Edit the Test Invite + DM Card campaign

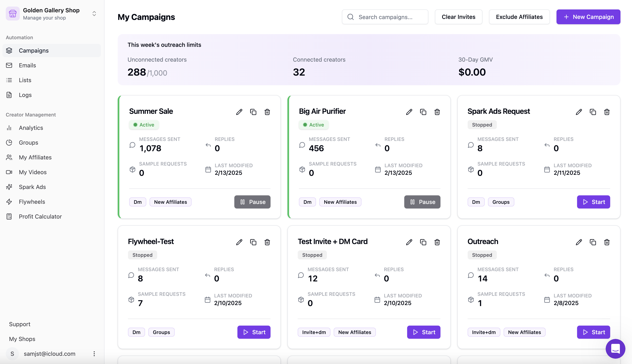click(x=409, y=242)
